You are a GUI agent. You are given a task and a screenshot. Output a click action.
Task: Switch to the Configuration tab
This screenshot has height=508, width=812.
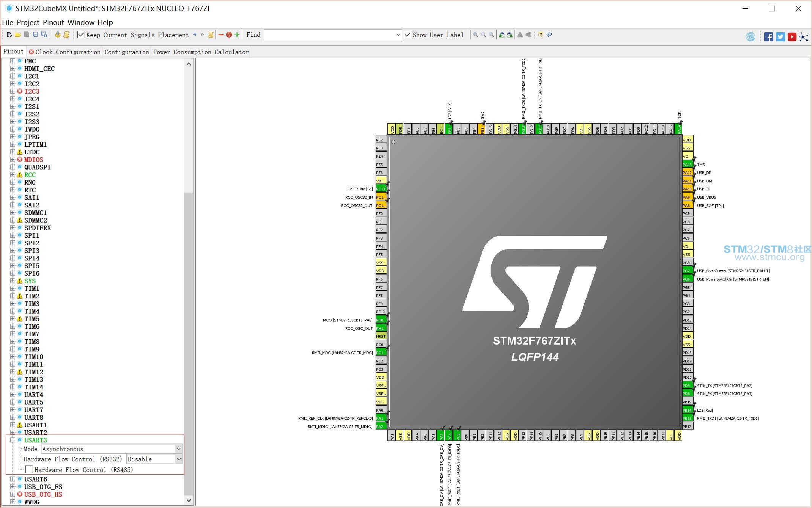(x=127, y=52)
